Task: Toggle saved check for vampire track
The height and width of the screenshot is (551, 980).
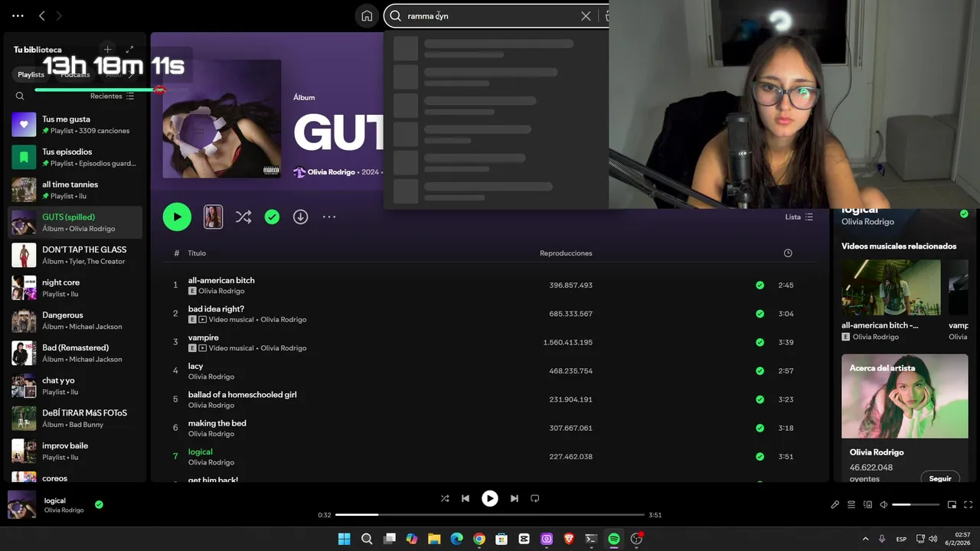Action: [759, 342]
